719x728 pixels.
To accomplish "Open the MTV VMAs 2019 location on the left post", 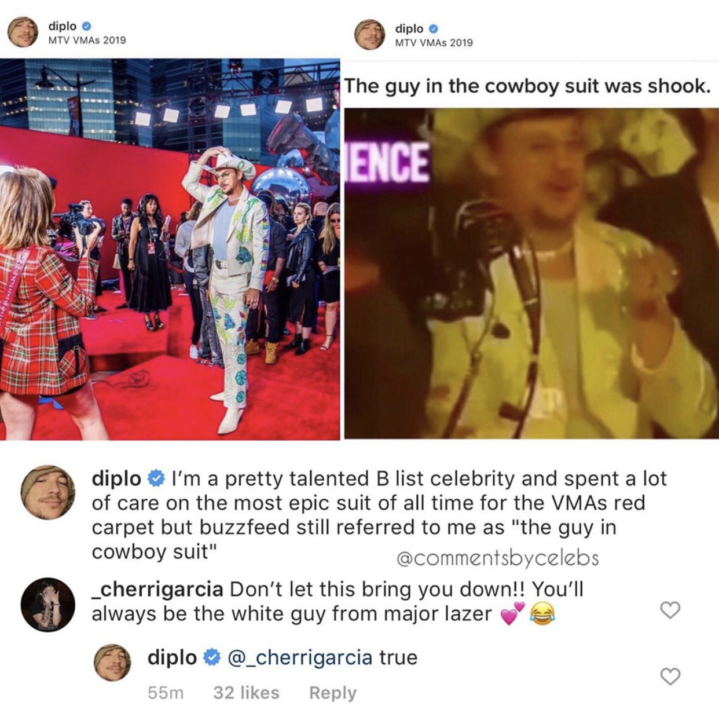I will click(87, 40).
